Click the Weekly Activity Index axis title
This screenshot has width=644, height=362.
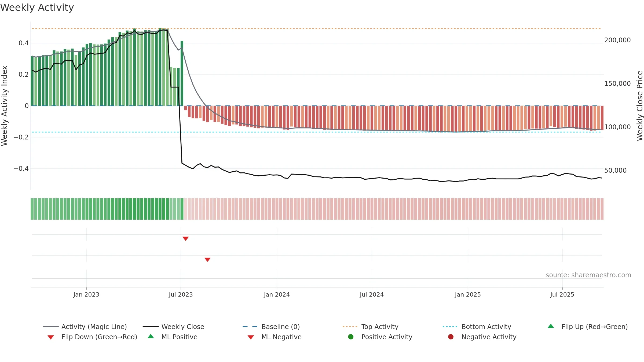tap(5, 106)
